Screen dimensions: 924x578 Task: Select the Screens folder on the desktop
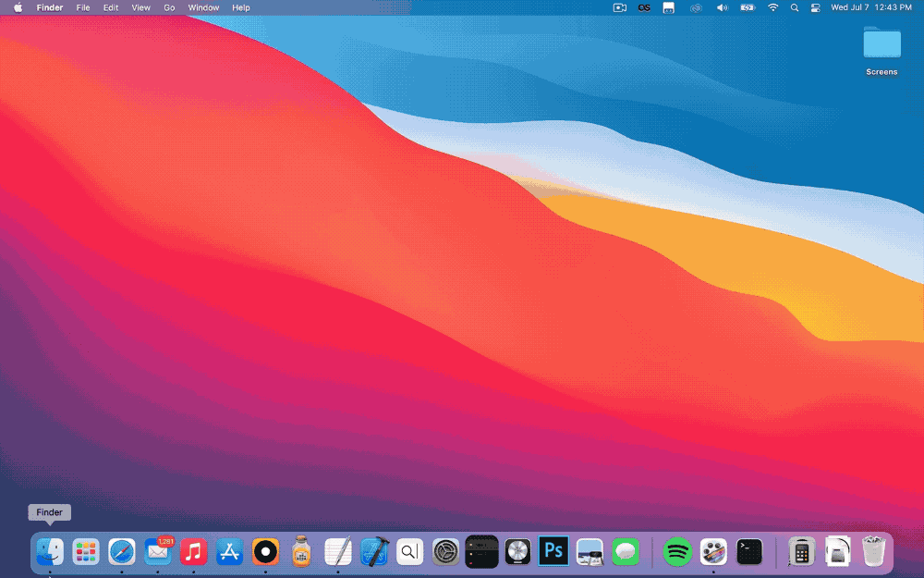882,51
